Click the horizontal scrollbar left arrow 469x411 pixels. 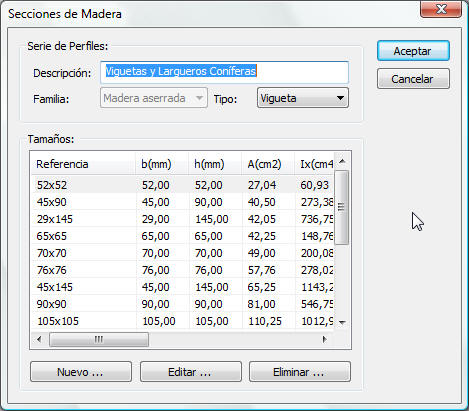[x=40, y=339]
